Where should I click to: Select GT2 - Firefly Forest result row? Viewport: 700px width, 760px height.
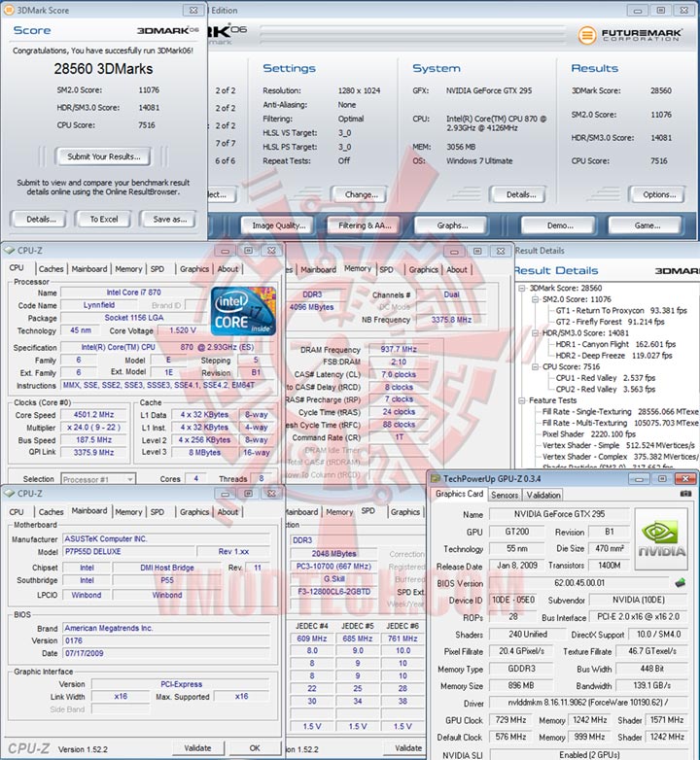click(610, 322)
